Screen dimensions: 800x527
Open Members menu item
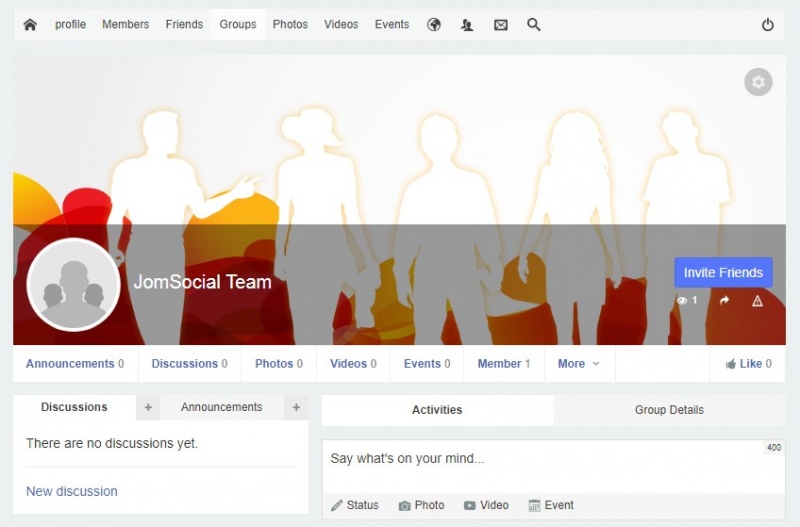click(126, 24)
